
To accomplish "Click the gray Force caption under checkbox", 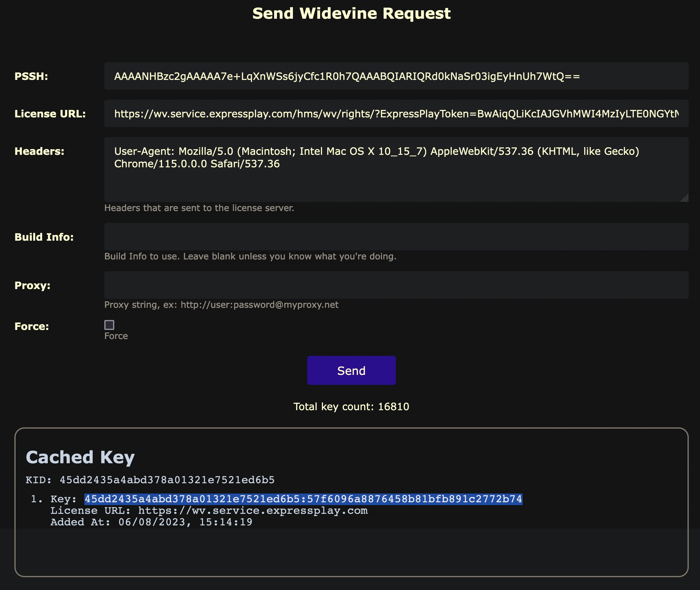I will pyautogui.click(x=116, y=336).
